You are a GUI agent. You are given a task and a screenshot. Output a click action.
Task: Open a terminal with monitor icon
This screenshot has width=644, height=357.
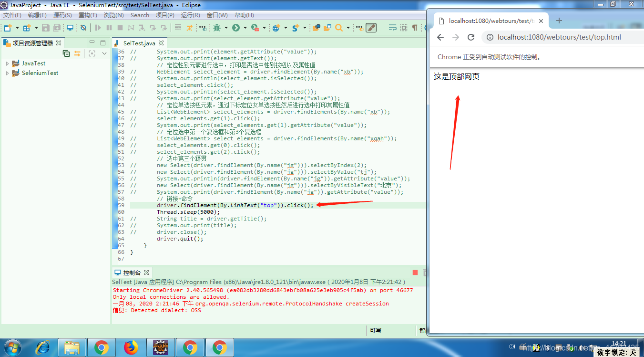(70, 28)
